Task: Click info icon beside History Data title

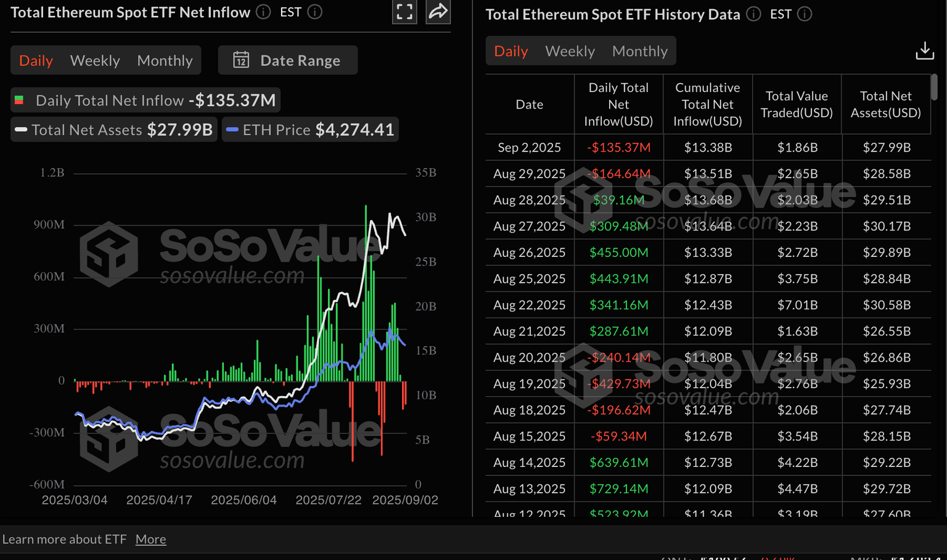Action: click(x=753, y=14)
